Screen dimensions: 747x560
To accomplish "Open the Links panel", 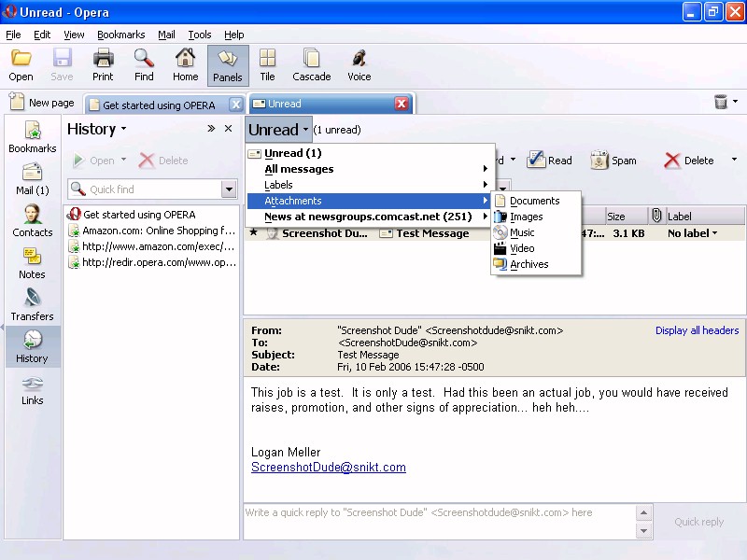I will 32,389.
